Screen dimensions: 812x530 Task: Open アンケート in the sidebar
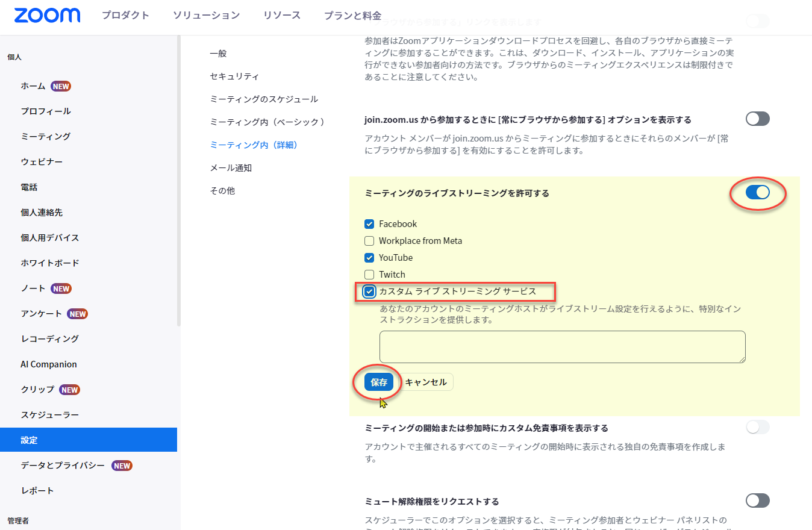(x=42, y=314)
